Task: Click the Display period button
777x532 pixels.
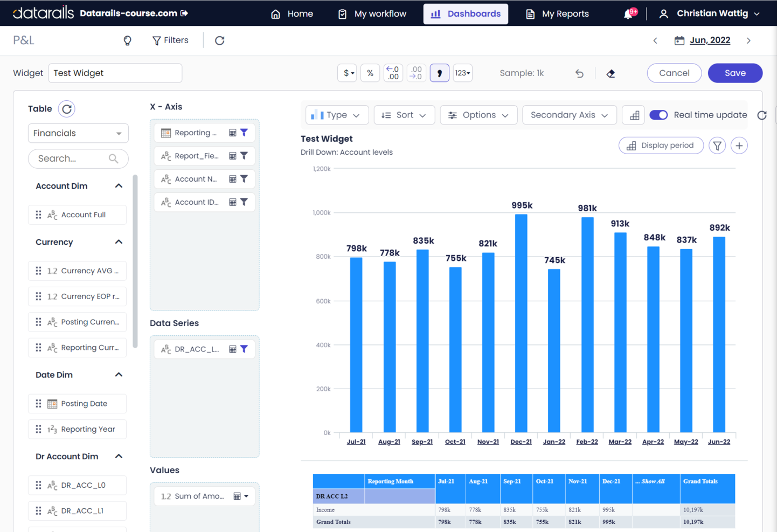Action: pyautogui.click(x=661, y=145)
